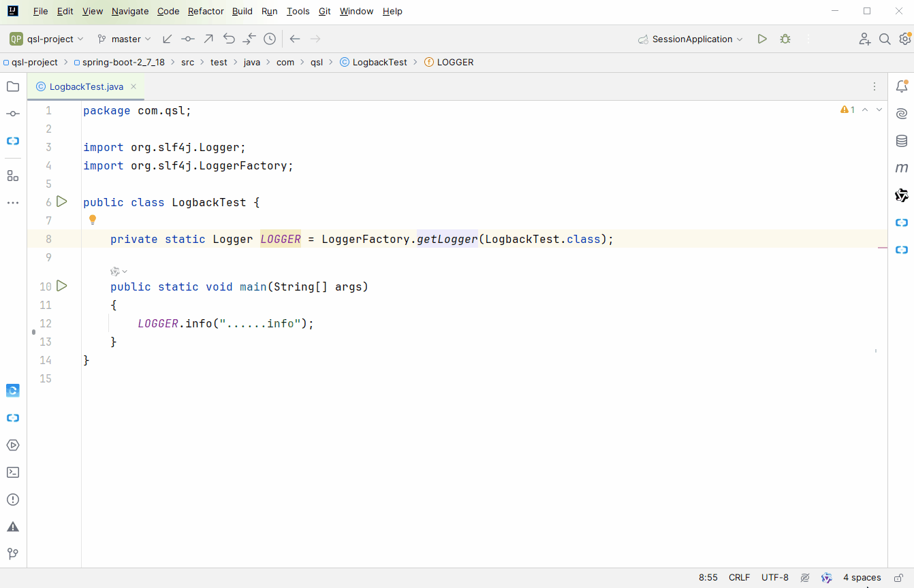Change CRLF line separator

[739, 577]
